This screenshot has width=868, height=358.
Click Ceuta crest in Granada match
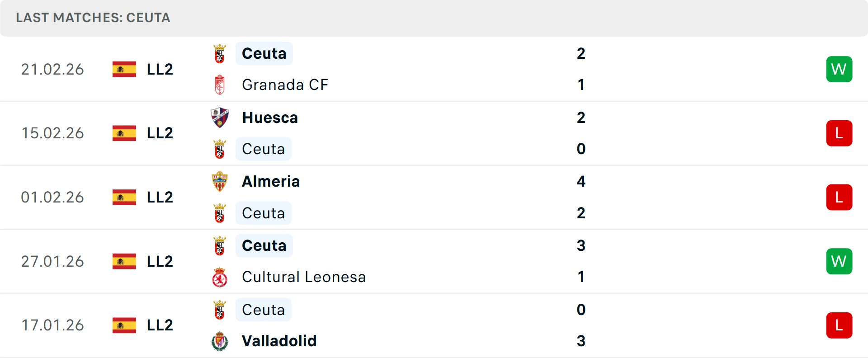coord(220,54)
